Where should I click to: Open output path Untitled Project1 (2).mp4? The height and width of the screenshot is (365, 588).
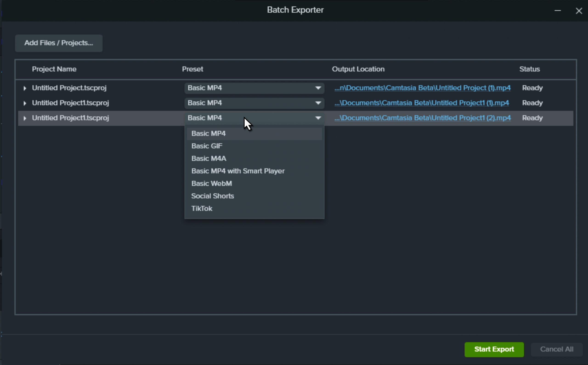(x=423, y=118)
